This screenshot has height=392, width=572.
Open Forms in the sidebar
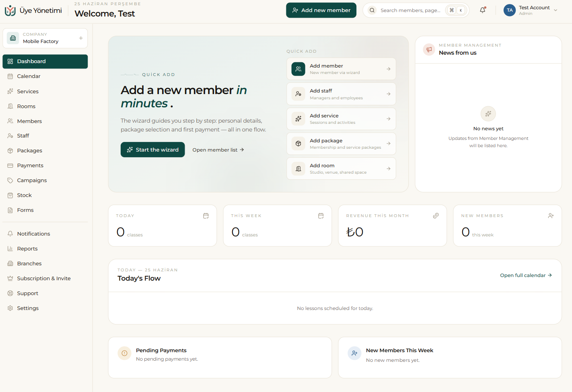[x=45, y=210]
